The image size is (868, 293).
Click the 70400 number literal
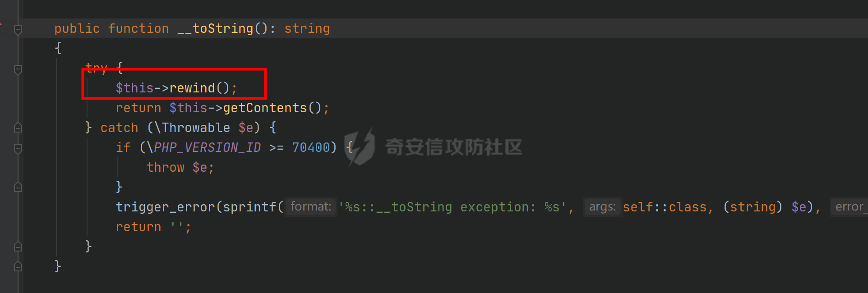[x=311, y=147]
